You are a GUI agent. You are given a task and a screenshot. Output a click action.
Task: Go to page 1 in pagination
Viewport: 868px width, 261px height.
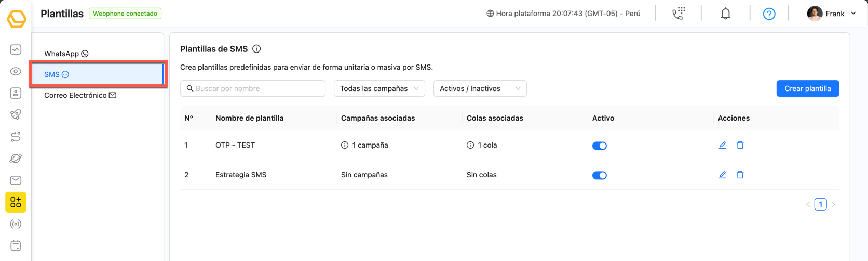pyautogui.click(x=820, y=204)
